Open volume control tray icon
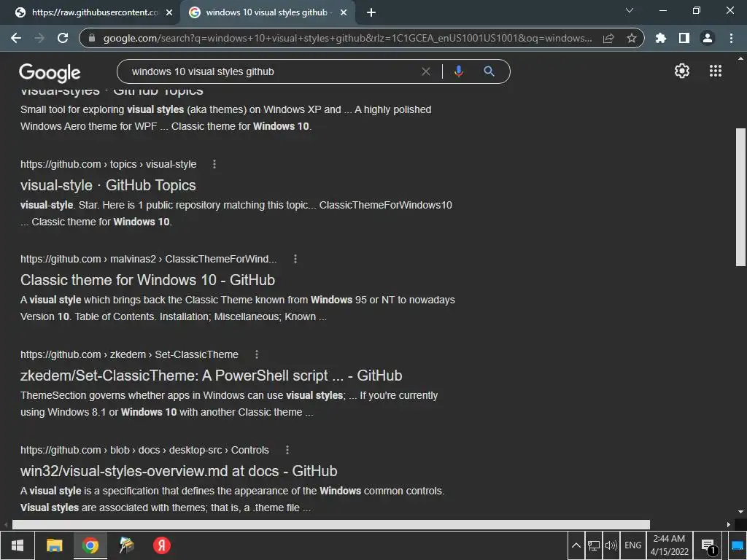 tap(611, 545)
